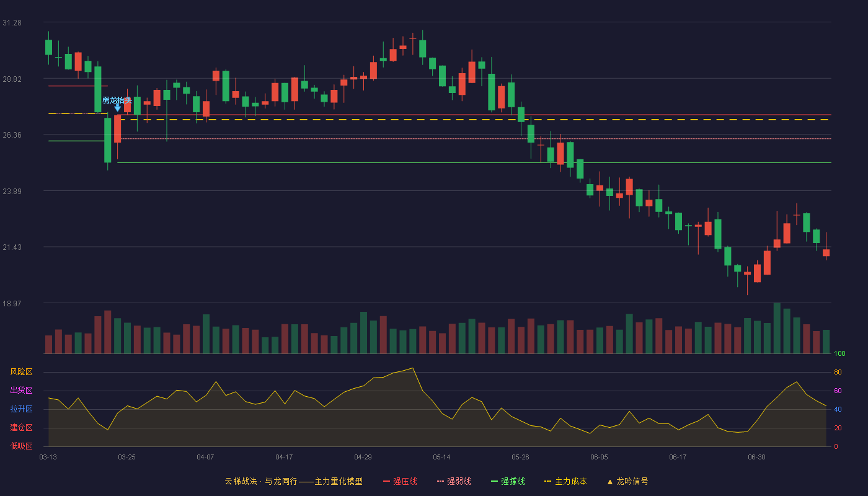Screen dimensions: 868x496
Task: Click the 06-30 date label
Action: pos(756,457)
